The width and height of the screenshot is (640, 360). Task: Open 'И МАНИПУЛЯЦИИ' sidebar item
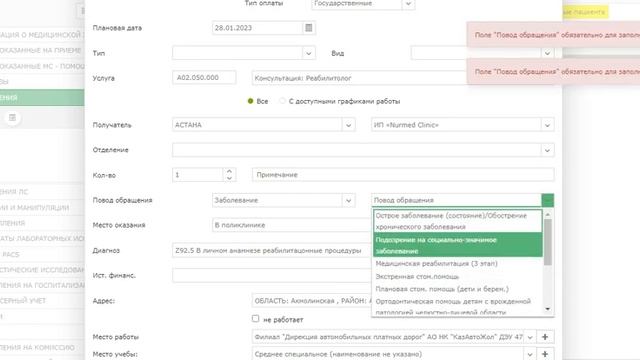[42, 207]
